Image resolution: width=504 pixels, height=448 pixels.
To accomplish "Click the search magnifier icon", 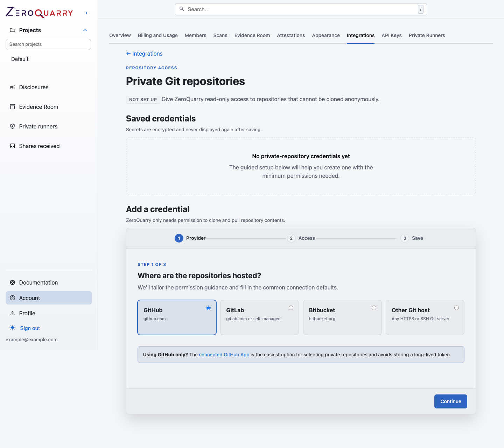I will 182,9.
